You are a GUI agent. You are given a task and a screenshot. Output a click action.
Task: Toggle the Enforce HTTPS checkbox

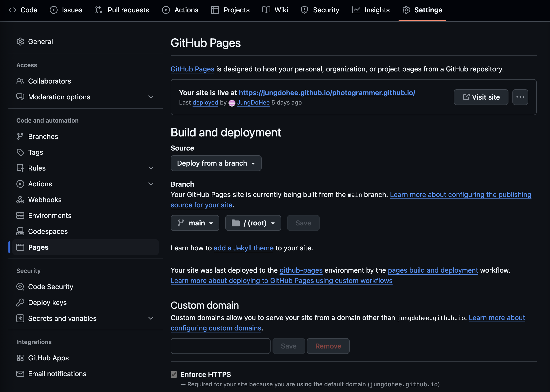(174, 374)
